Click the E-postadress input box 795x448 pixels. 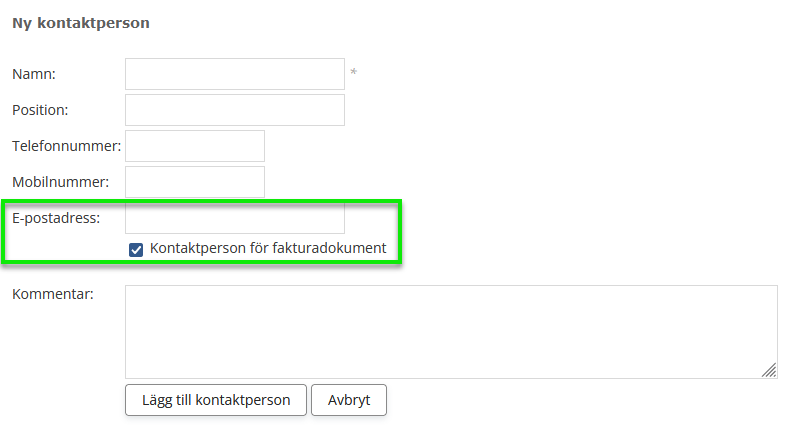click(x=235, y=218)
